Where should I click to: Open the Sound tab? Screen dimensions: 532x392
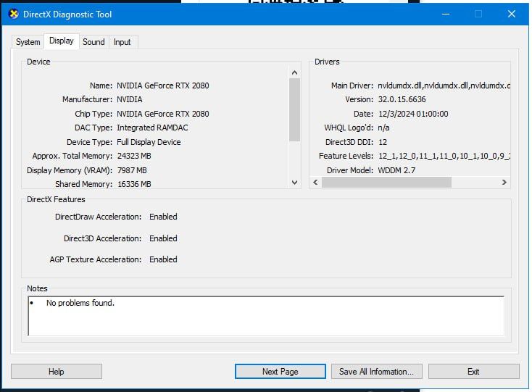click(x=93, y=42)
